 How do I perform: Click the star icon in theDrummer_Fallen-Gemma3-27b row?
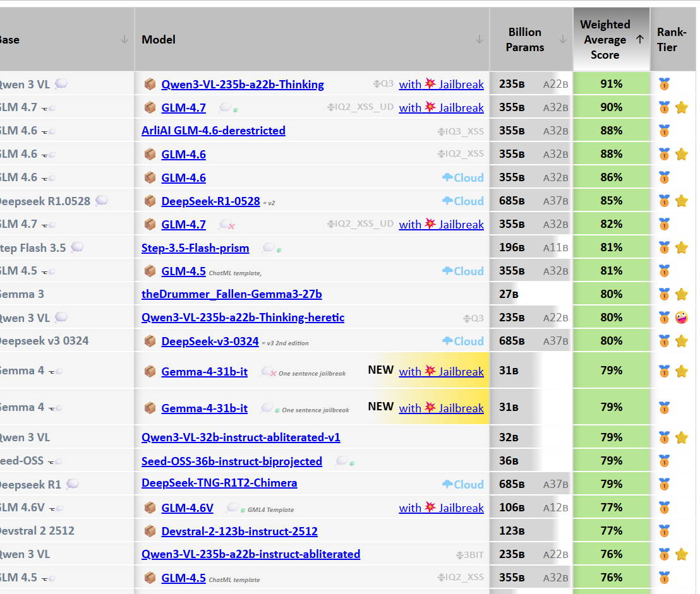coord(682,294)
